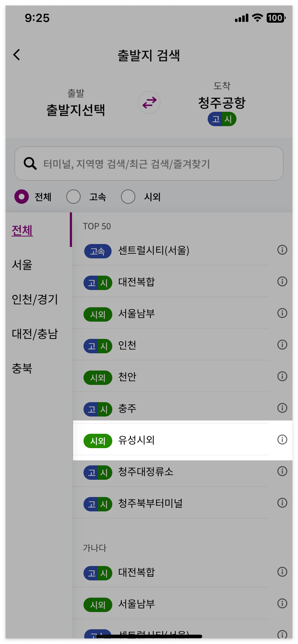
Task: Select the 전체 filter radio button
Action: pos(22,197)
